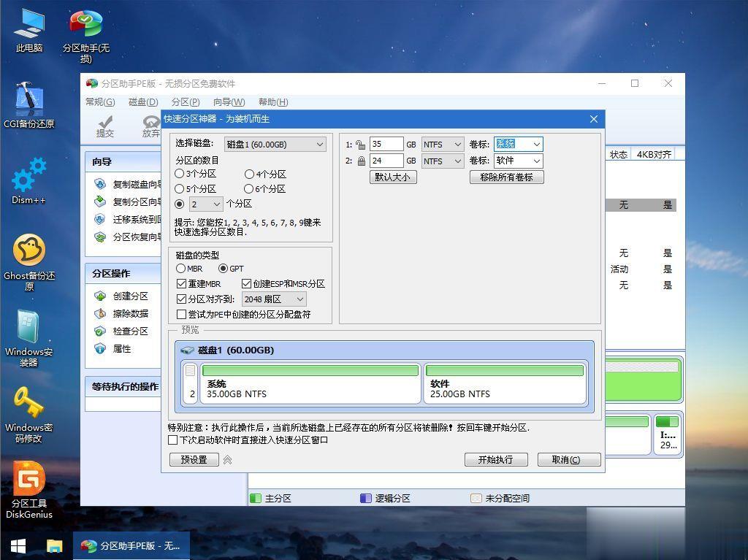Click the partition 1 size field

[386, 144]
